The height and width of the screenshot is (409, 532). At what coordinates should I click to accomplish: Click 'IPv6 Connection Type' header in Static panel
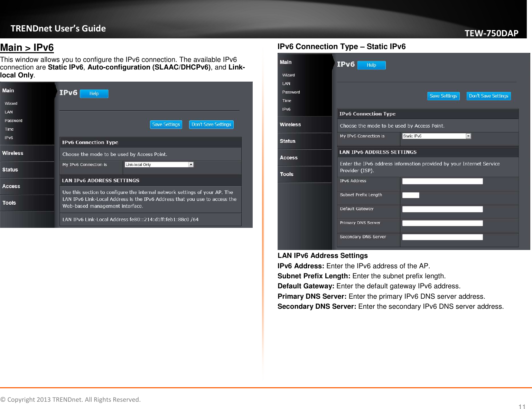367,114
